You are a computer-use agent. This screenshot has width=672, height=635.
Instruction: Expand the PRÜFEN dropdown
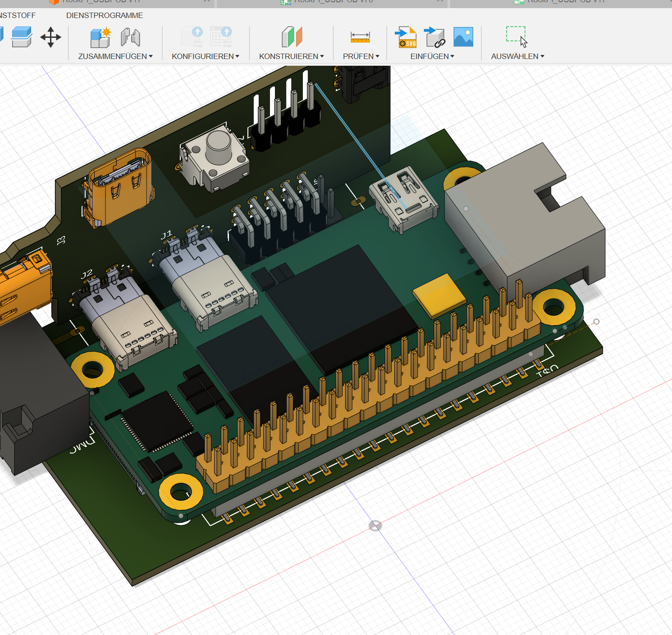[x=361, y=56]
